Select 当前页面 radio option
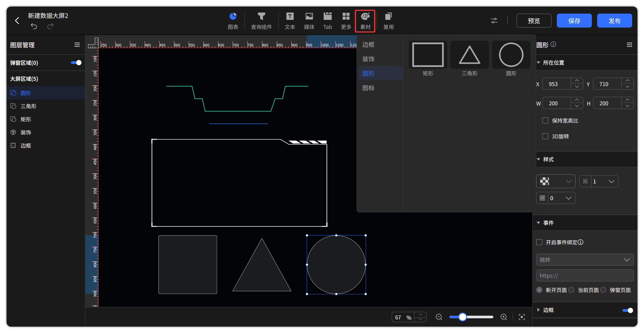Image resolution: width=644 pixels, height=331 pixels. pyautogui.click(x=571, y=290)
